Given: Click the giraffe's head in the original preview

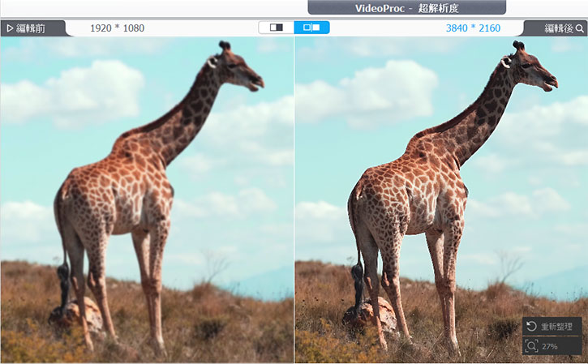Looking at the screenshot, I should [235, 68].
